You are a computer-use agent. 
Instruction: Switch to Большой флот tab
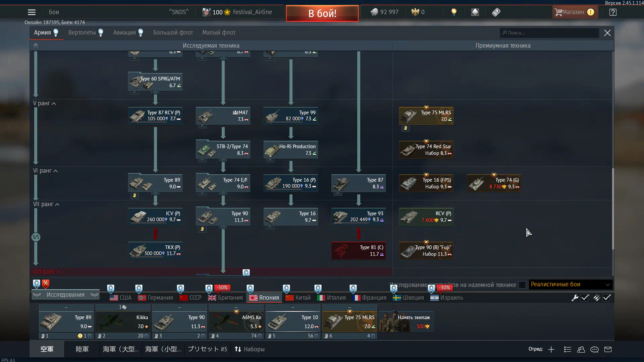[x=173, y=33]
